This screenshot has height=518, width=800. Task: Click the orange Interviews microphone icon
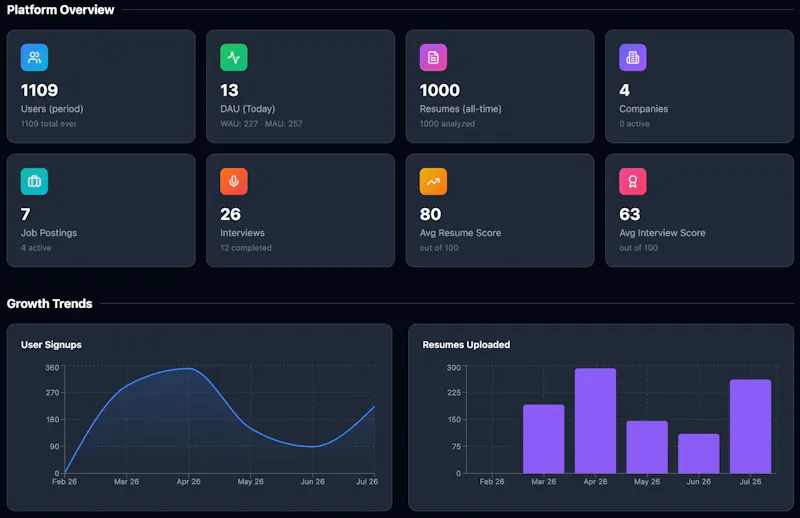[x=234, y=181]
